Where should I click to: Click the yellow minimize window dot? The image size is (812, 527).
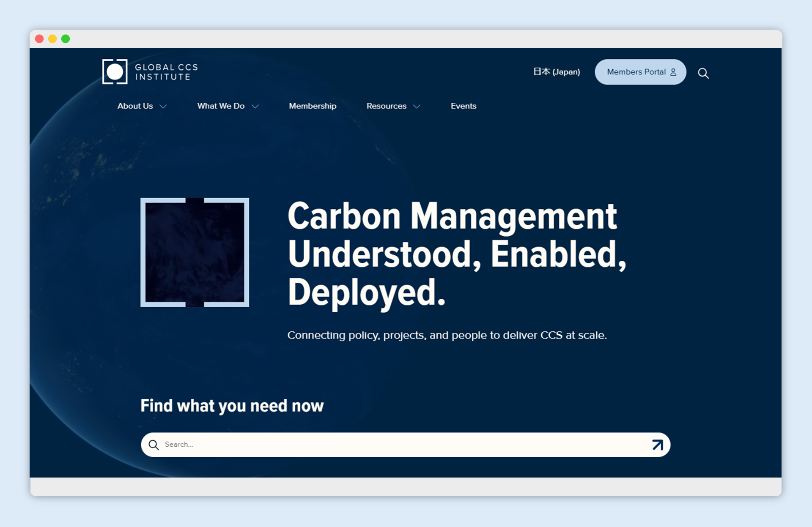pos(52,39)
